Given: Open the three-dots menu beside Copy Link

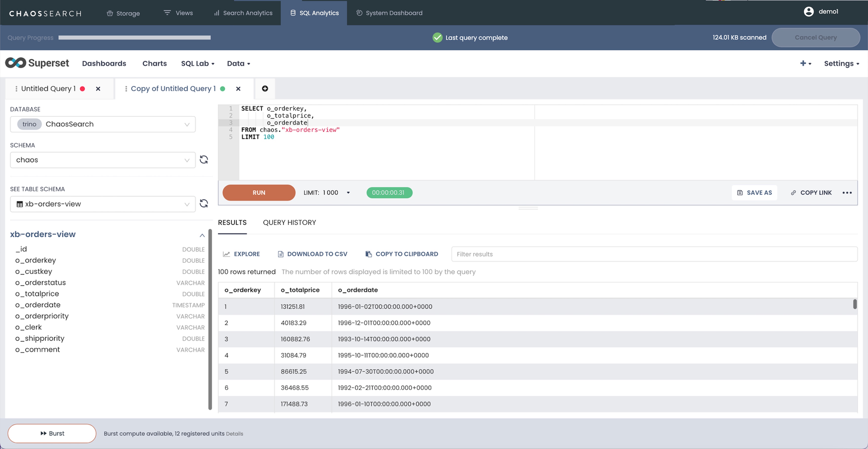Looking at the screenshot, I should pyautogui.click(x=847, y=192).
